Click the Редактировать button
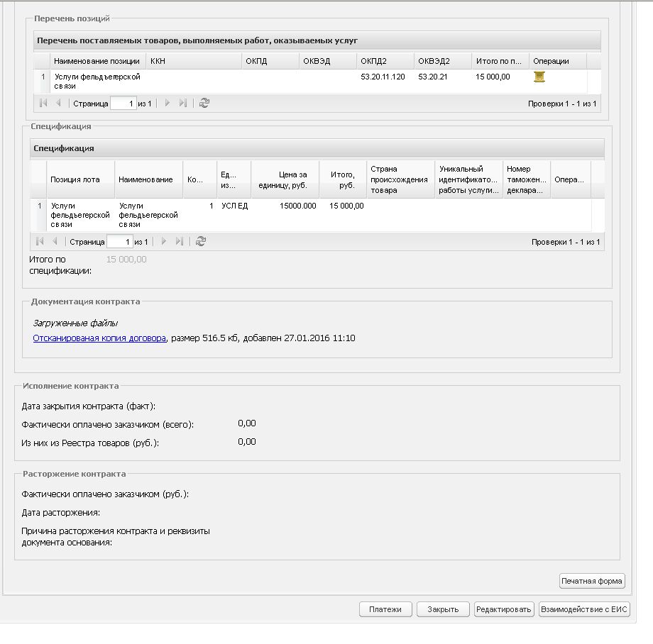The image size is (653, 644). pyautogui.click(x=504, y=609)
